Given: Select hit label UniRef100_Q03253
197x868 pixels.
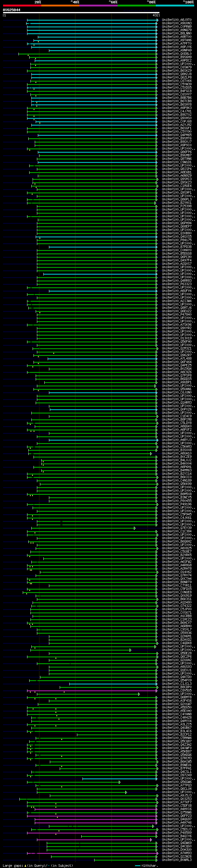Looking at the screenshot, I should pos(177,799).
